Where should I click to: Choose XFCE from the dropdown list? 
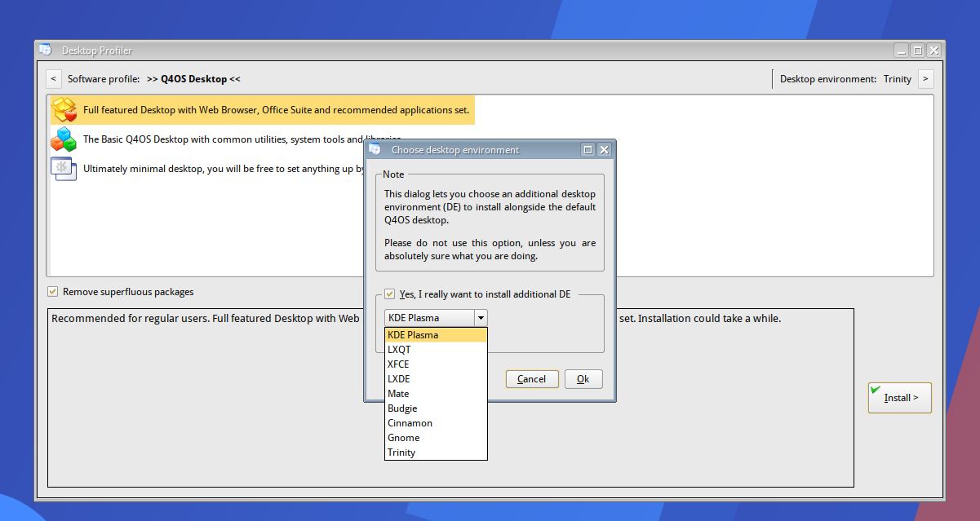[x=436, y=364]
